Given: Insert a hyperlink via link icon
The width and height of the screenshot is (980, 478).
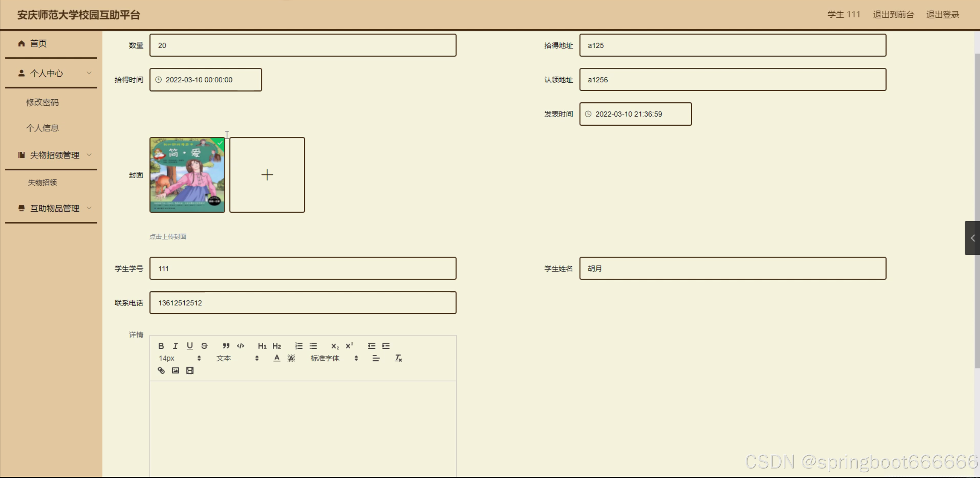Looking at the screenshot, I should (161, 370).
